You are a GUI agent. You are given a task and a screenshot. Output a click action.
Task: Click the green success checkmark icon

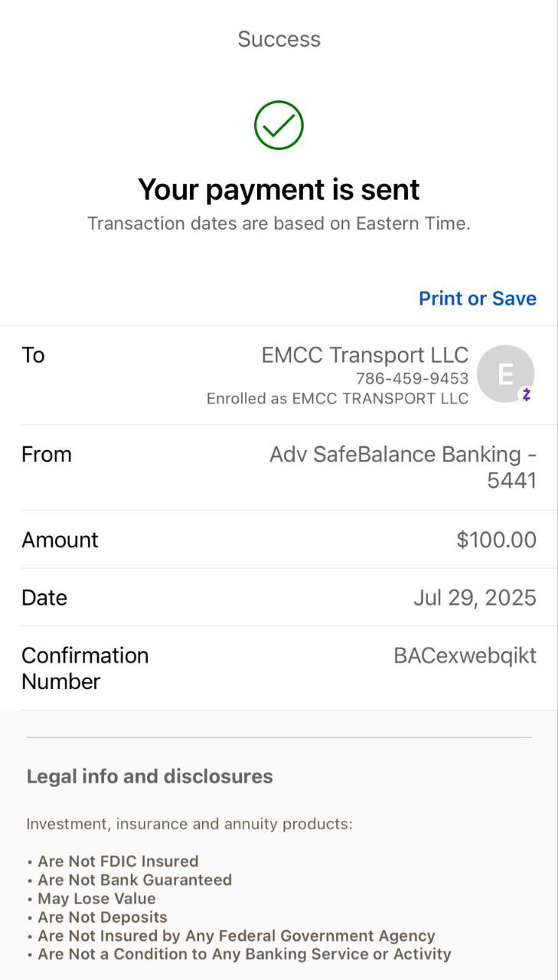click(279, 125)
